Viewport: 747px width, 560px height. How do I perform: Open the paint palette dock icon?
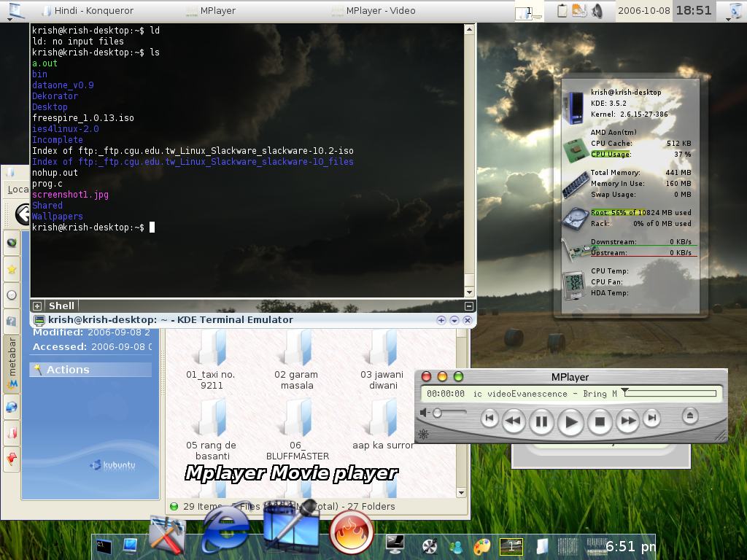[x=481, y=546]
